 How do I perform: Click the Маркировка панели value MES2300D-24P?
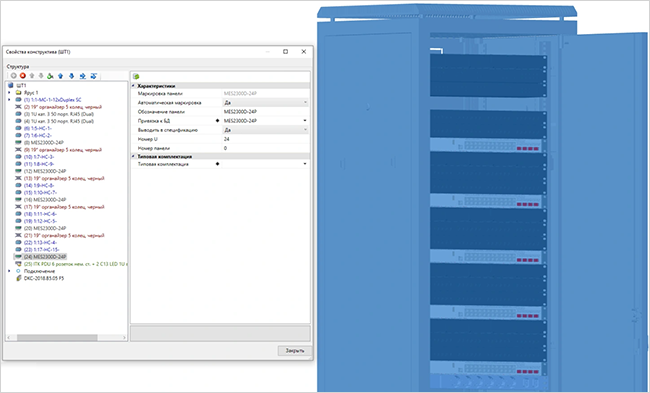pos(240,93)
